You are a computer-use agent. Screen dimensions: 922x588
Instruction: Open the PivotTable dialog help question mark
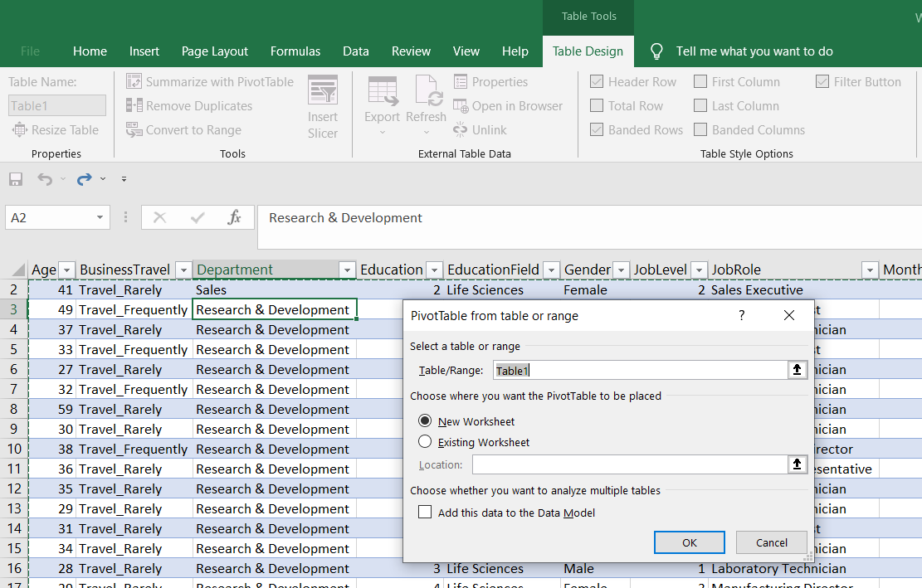click(741, 315)
